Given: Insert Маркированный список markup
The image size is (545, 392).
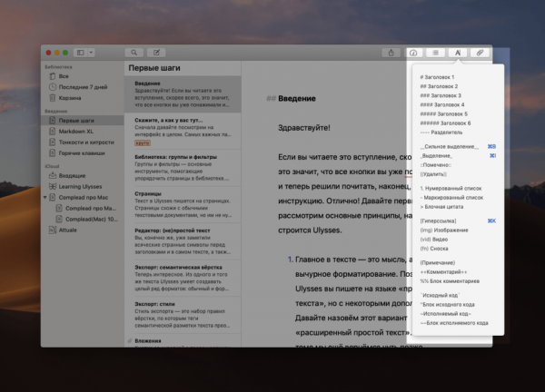Looking at the screenshot, I should pyautogui.click(x=451, y=198).
